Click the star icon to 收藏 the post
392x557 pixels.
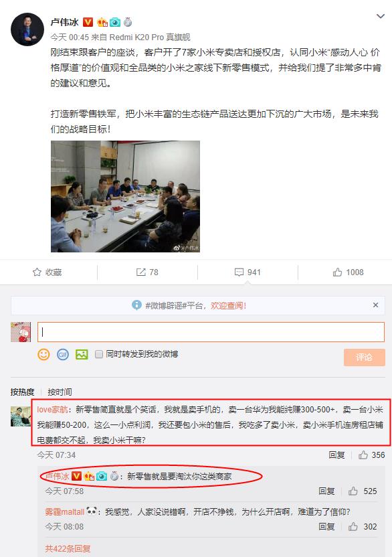(37, 272)
